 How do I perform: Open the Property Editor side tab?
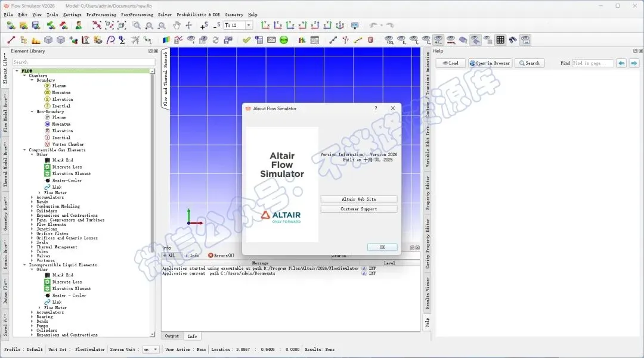coord(428,193)
